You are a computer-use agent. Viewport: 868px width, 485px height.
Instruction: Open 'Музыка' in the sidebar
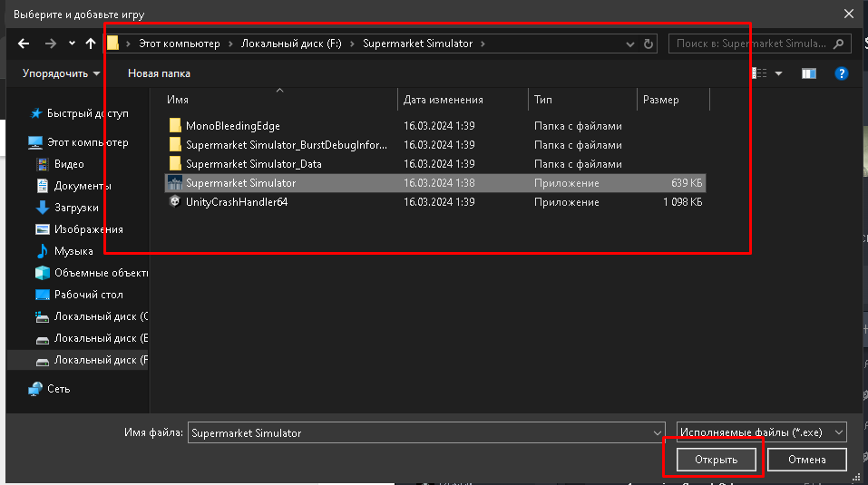pyautogui.click(x=73, y=251)
